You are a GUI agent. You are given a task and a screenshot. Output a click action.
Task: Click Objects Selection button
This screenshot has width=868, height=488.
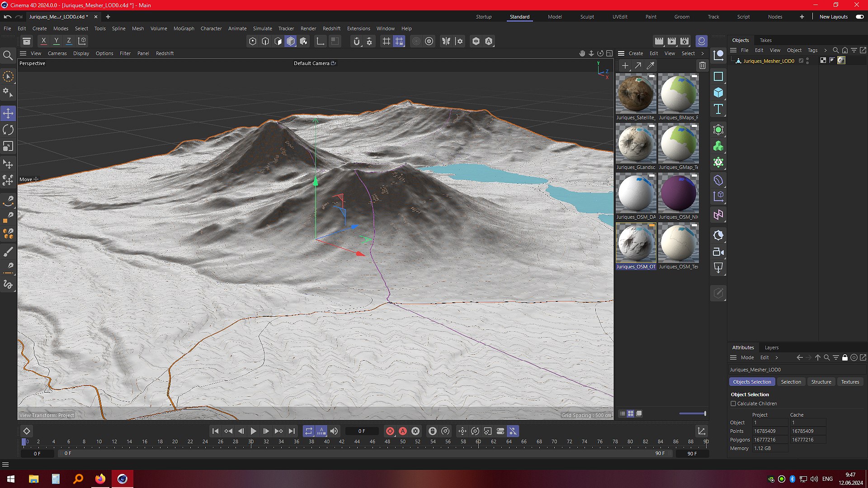pos(752,382)
